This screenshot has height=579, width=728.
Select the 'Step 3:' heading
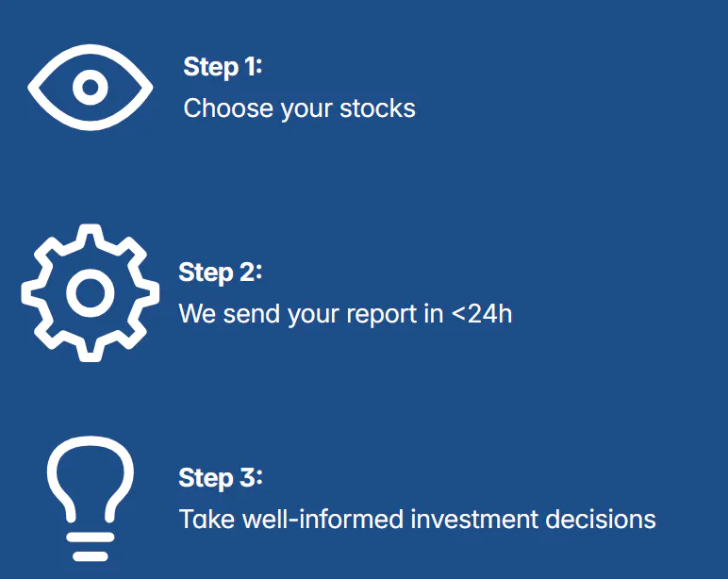pos(221,478)
